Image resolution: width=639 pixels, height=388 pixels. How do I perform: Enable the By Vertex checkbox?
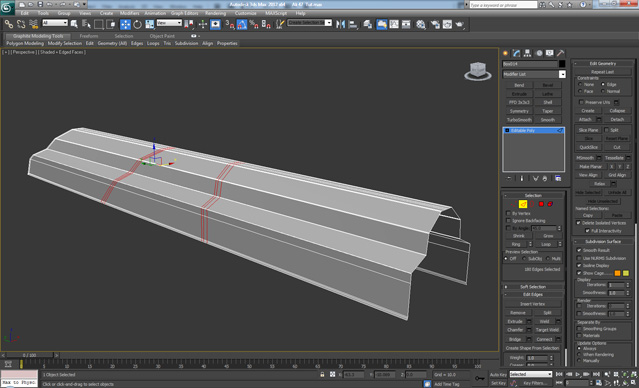[x=508, y=214]
